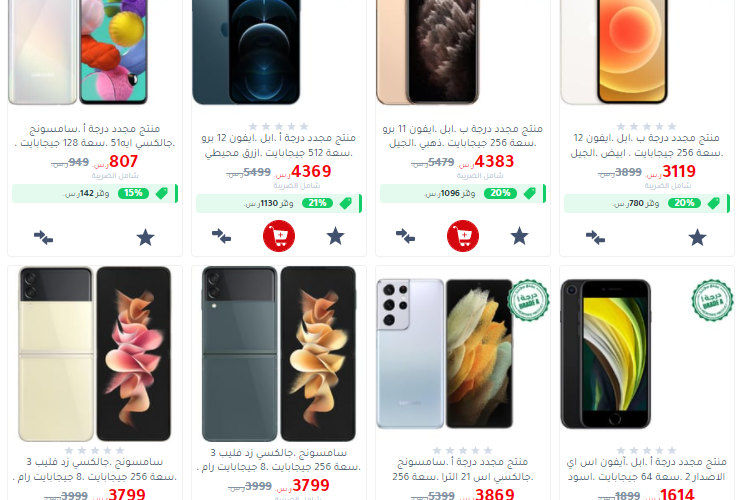Favorite the Galaxy A51 with star icon
Image resolution: width=743 pixels, height=500 pixels.
click(145, 237)
